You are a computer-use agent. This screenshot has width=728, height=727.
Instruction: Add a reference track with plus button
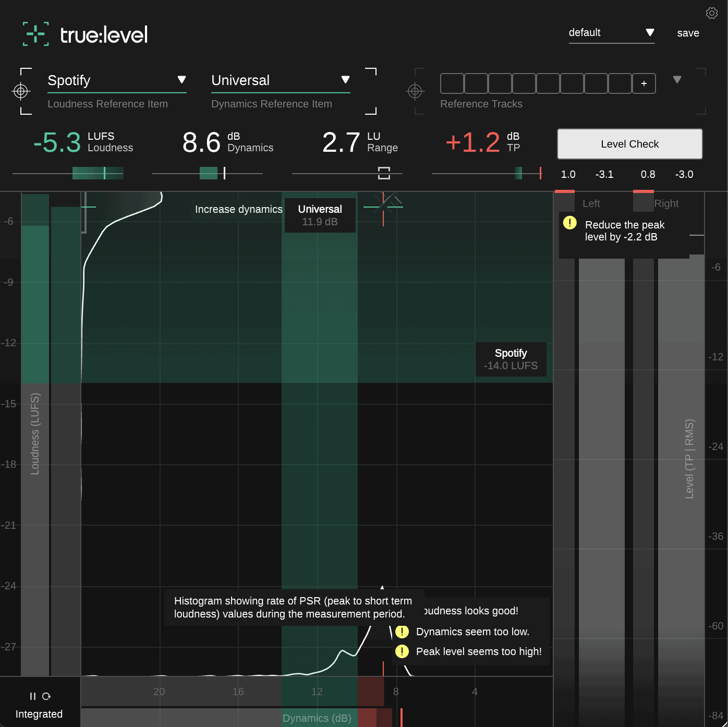point(644,83)
